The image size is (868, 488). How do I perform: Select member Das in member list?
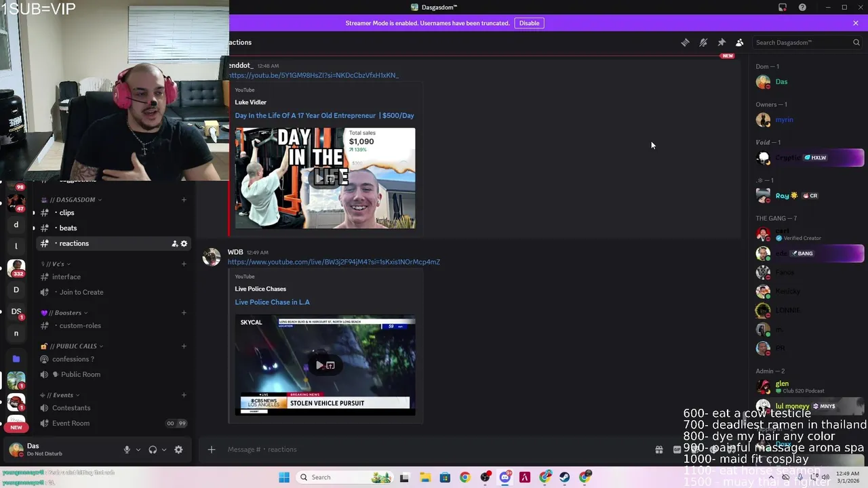[x=807, y=81]
